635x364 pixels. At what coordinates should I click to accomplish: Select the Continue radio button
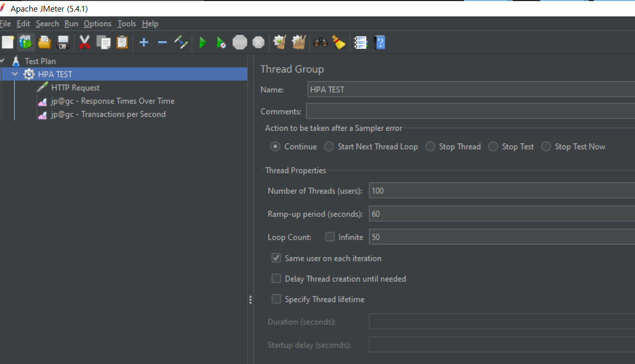(x=275, y=147)
